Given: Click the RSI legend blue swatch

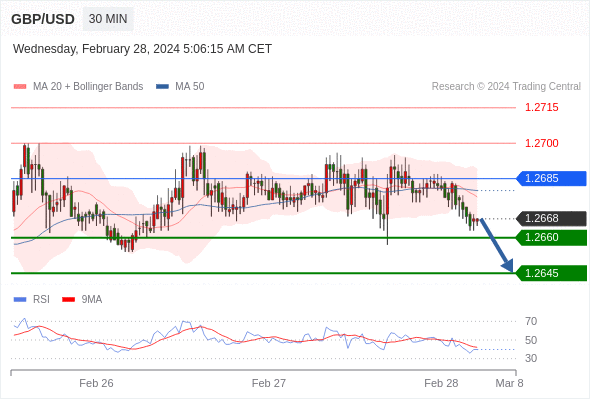Looking at the screenshot, I should coord(20,300).
